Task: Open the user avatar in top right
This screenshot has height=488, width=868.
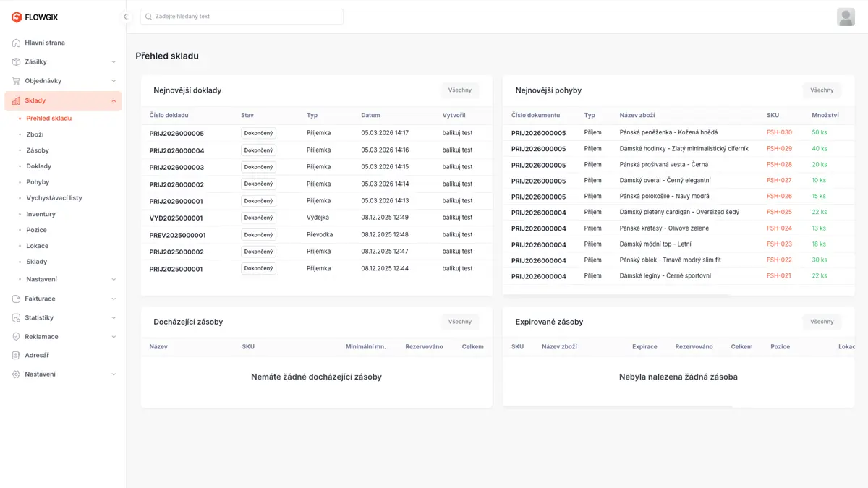Action: tap(846, 17)
